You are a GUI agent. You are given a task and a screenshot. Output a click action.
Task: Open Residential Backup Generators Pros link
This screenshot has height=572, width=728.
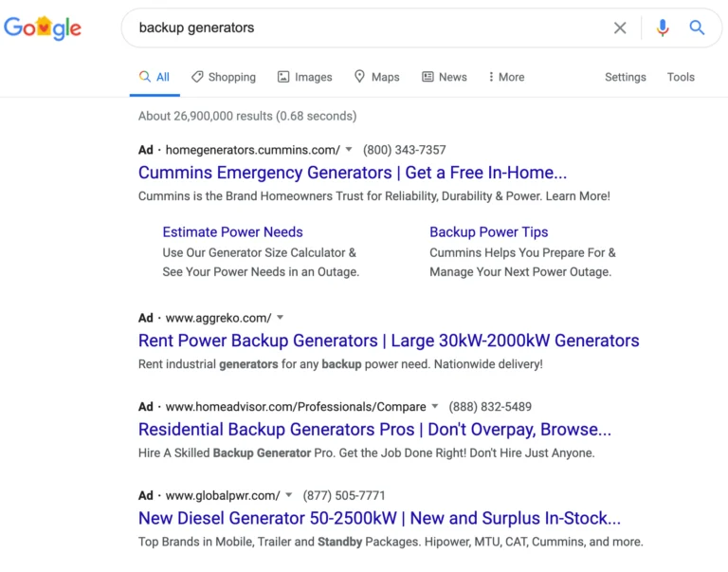click(x=374, y=430)
